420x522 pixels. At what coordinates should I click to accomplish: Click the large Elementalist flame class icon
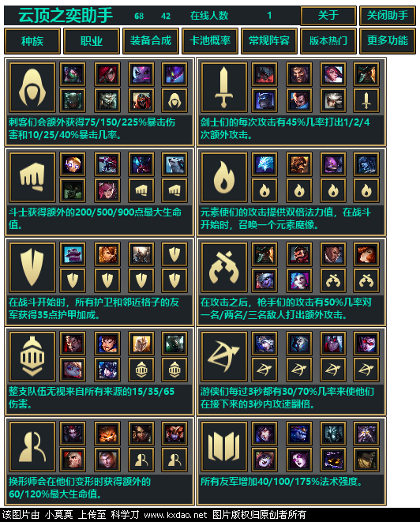coord(224,177)
